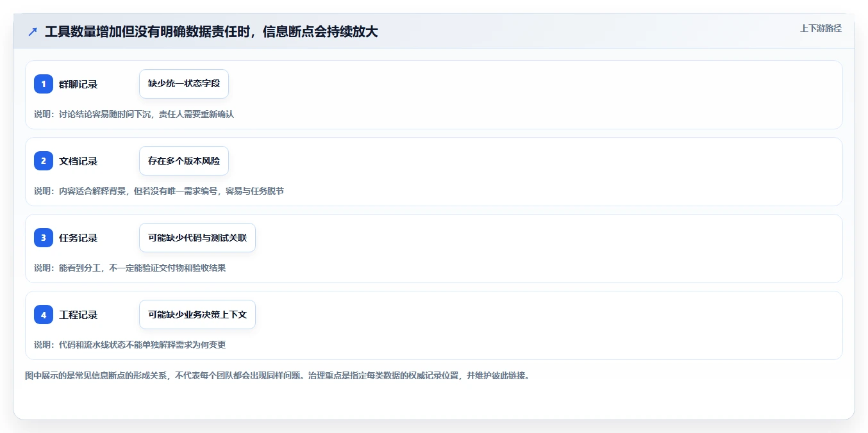Select the 文档记录 label
Screen dimensions: 868x433
(x=78, y=161)
